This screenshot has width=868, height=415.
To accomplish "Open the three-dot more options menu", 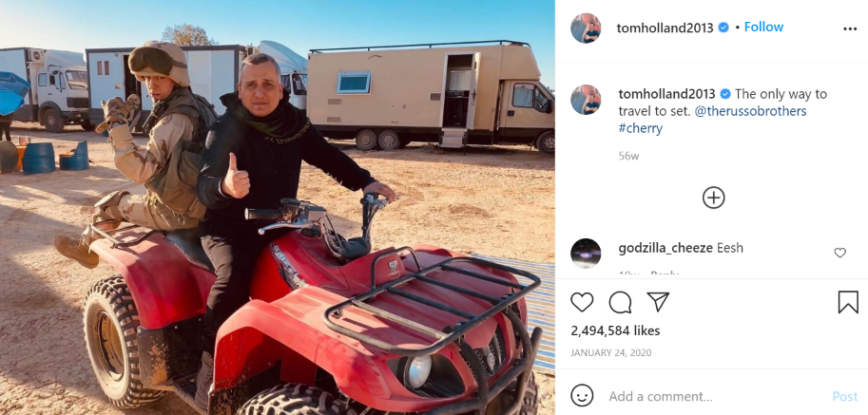I will click(x=850, y=28).
